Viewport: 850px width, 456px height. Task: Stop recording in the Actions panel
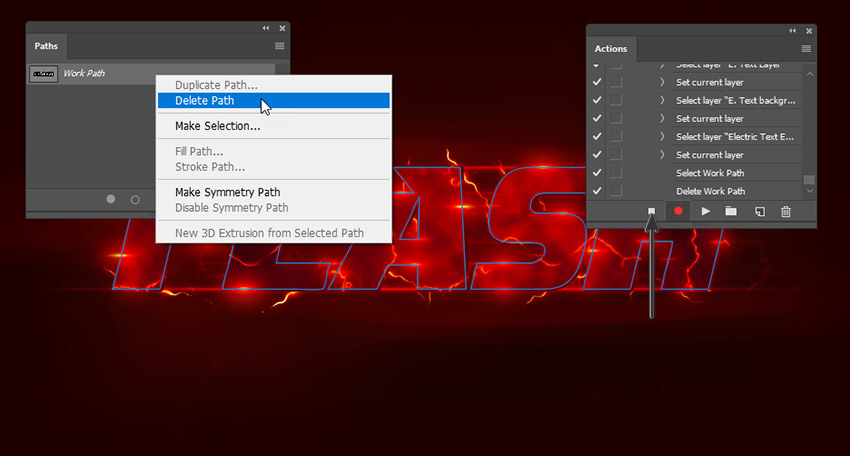click(x=651, y=211)
